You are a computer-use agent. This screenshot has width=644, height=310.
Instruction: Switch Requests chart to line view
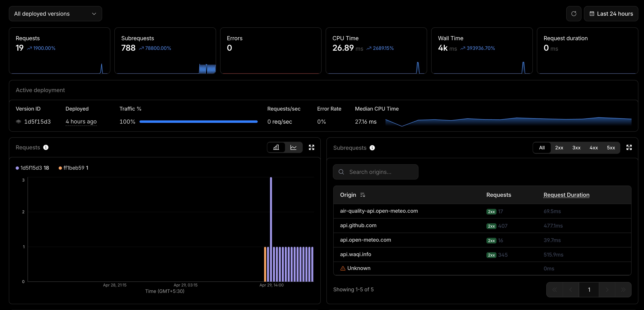pos(293,148)
